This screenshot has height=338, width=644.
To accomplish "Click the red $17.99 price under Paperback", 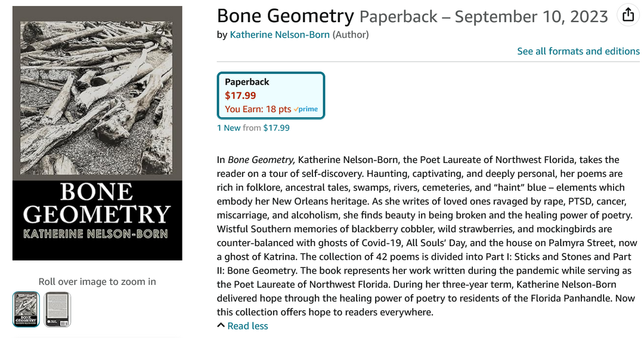I will pyautogui.click(x=240, y=96).
